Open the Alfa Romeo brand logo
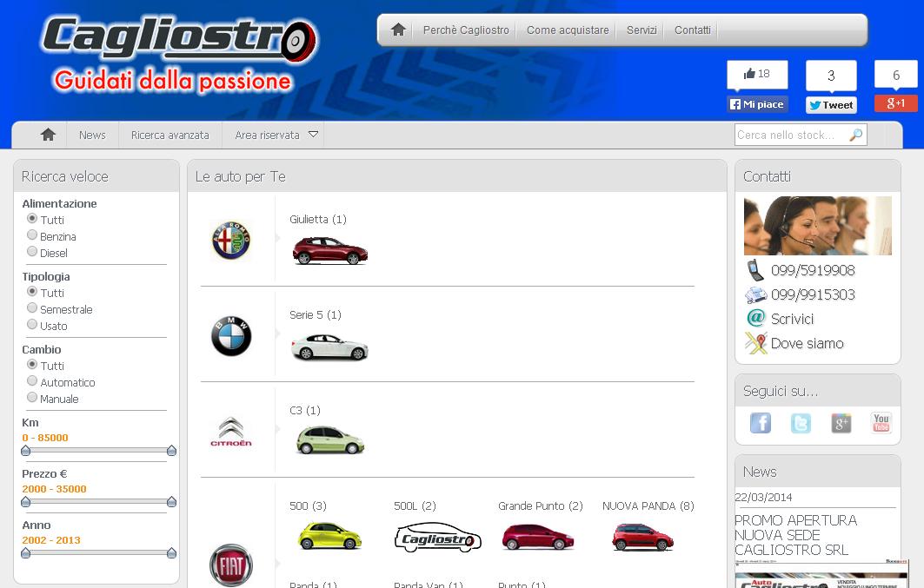Screen dimensions: 924x588 [x=231, y=240]
